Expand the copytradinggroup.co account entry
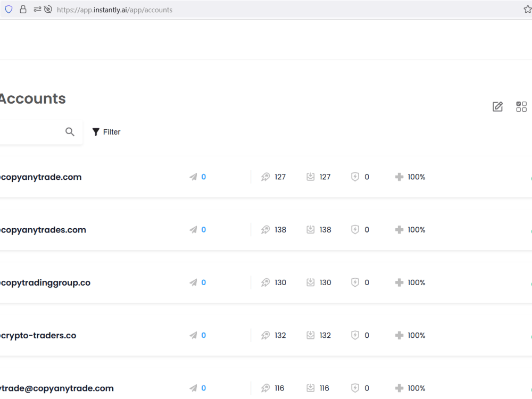Image resolution: width=532 pixels, height=399 pixels. pos(45,282)
